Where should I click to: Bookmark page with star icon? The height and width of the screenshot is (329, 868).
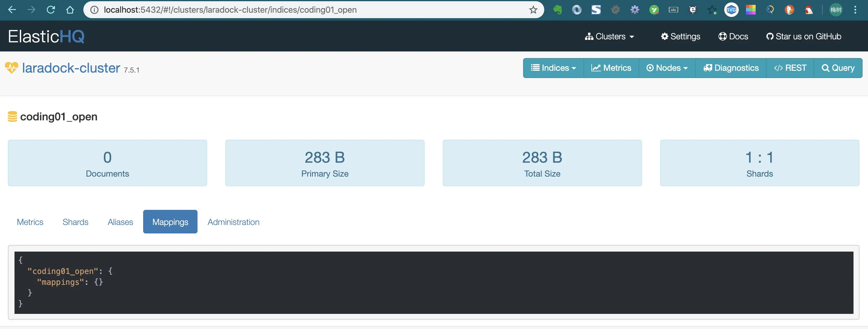click(533, 10)
